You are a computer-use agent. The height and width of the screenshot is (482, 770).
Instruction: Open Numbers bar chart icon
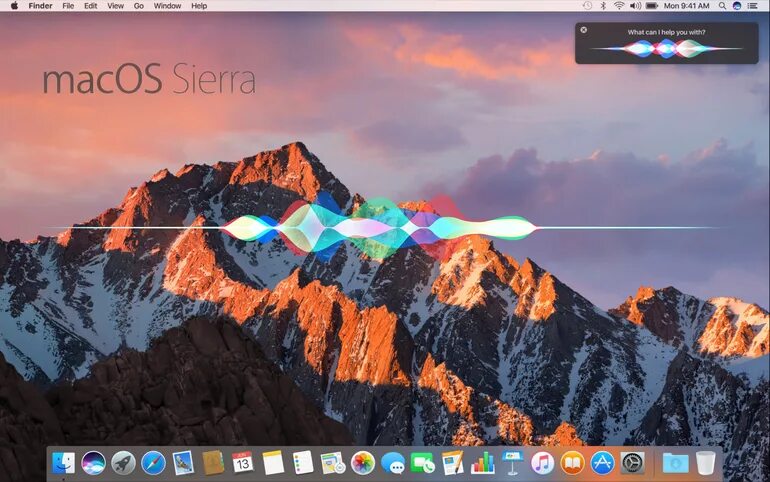pos(483,463)
